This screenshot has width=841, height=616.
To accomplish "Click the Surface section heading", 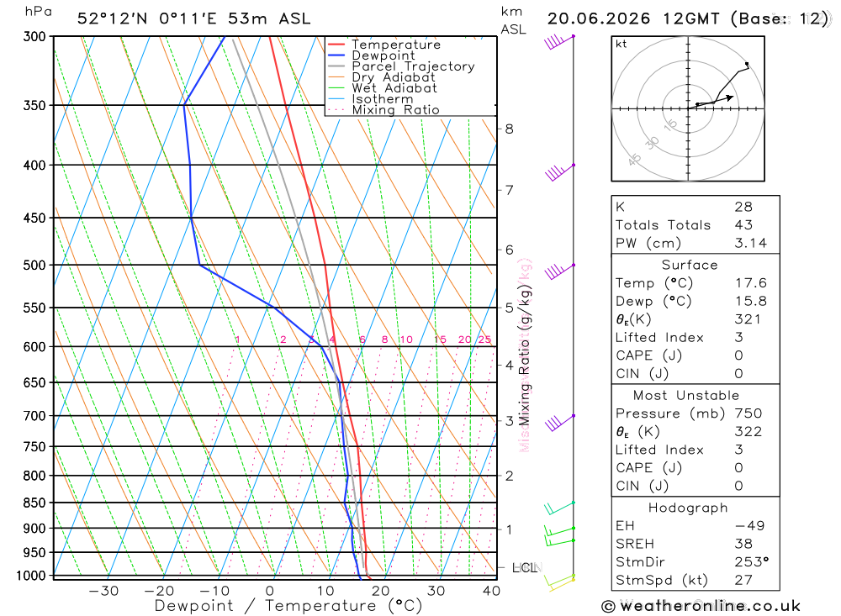I will pos(690,265).
